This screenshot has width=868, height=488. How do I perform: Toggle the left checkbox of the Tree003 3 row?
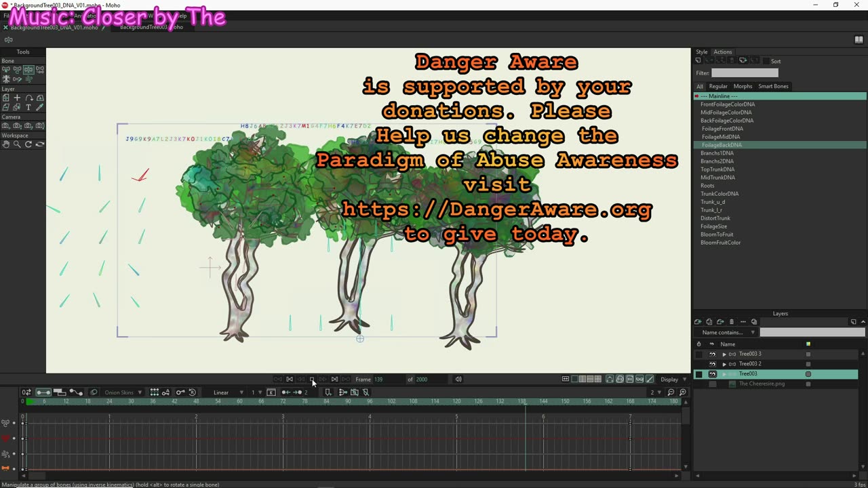coord(698,354)
